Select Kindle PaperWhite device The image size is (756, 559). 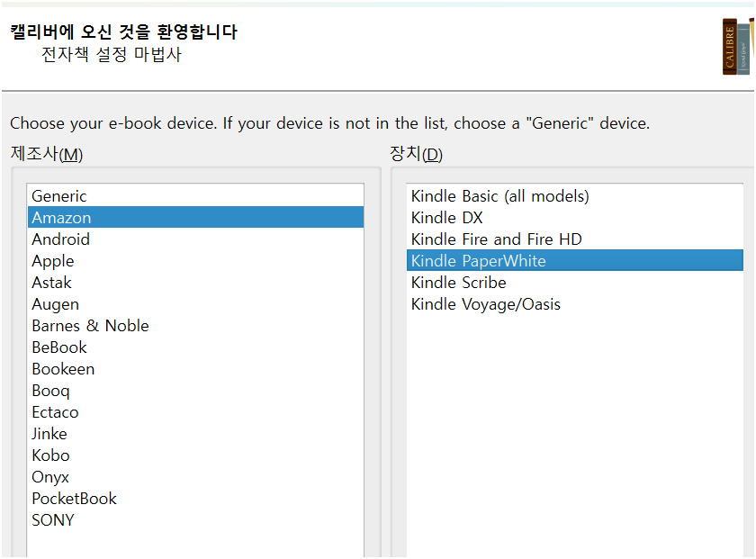(x=575, y=260)
